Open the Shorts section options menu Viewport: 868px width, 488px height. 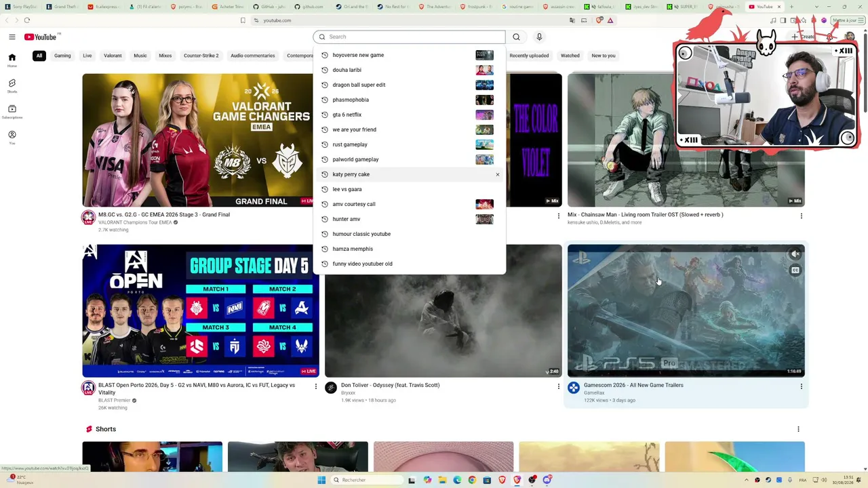798,429
